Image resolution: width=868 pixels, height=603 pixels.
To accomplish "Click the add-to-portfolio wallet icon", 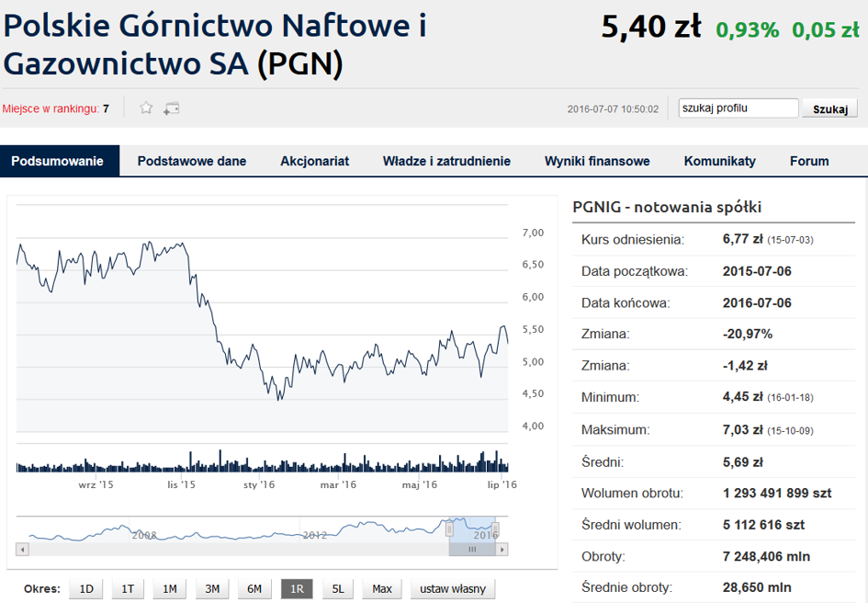I will (x=171, y=108).
